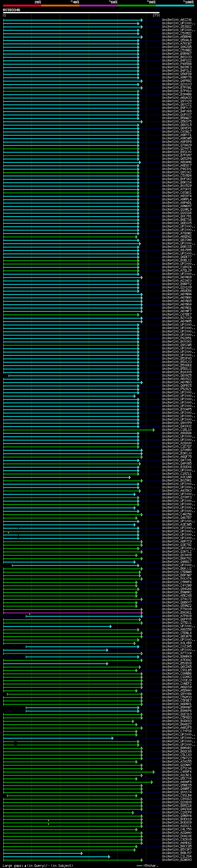Click the white AV393346 query bar
Screen dimensions: 197x868
click(x=81, y=13)
